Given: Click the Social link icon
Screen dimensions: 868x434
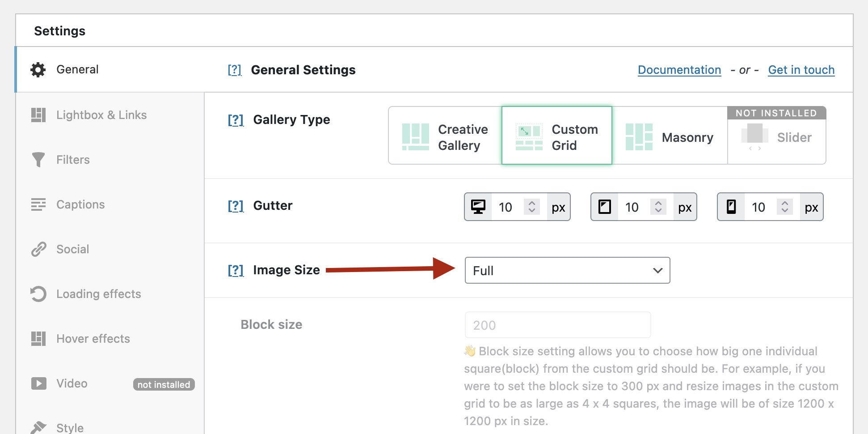Looking at the screenshot, I should 38,249.
